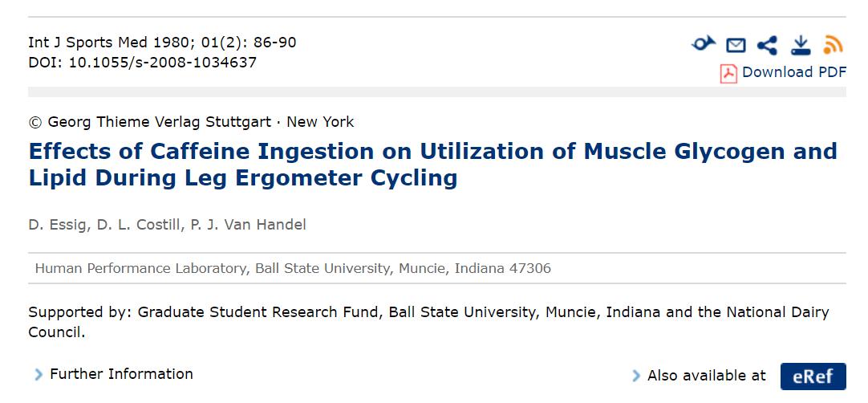Click the post horn alert icon
868x403 pixels.
pyautogui.click(x=703, y=44)
